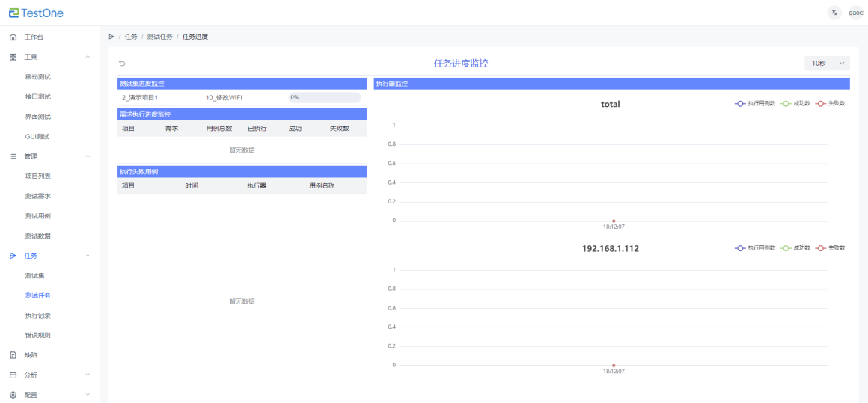This screenshot has height=403, width=868.
Task: Toggle 执行用例数 legend in total chart
Action: (x=754, y=104)
